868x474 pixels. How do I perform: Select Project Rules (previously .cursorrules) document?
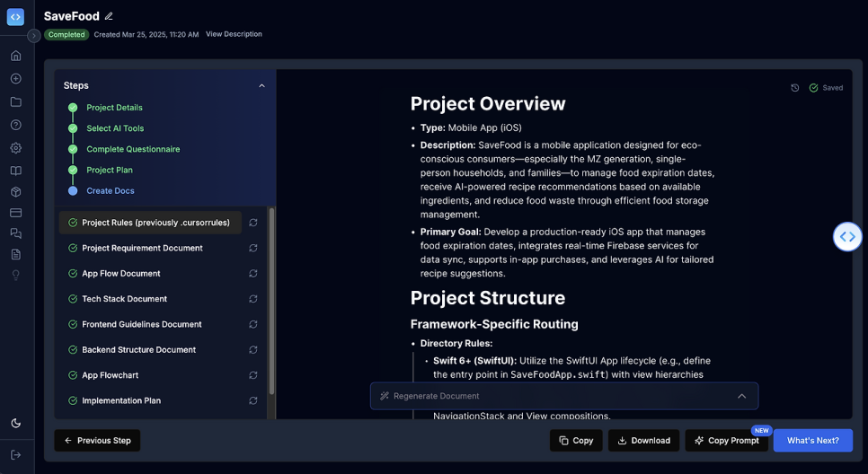(150, 223)
